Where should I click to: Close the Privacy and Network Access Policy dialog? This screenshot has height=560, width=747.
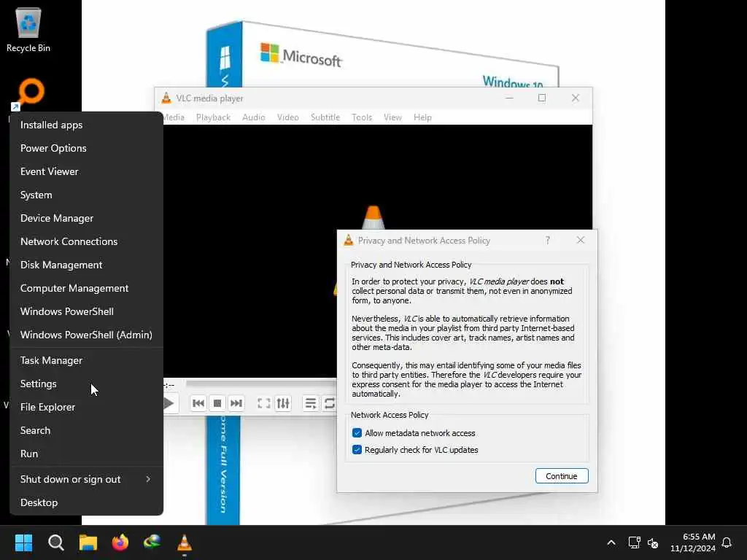point(580,240)
